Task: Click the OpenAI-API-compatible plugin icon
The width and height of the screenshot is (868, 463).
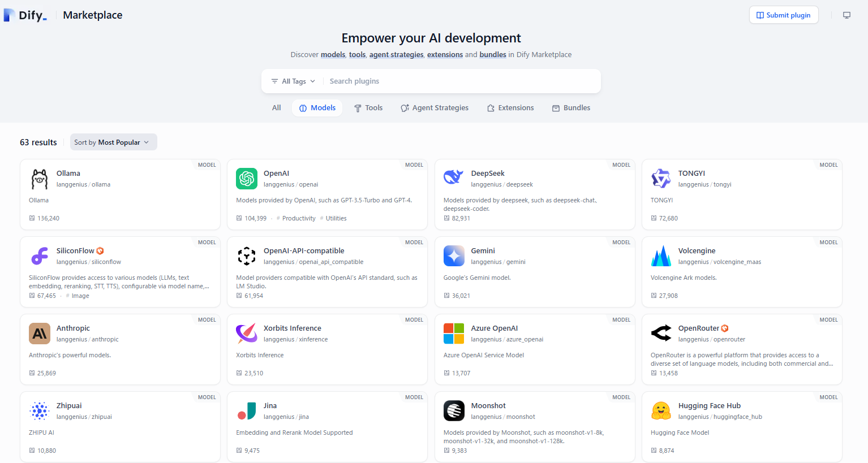Action: [247, 256]
